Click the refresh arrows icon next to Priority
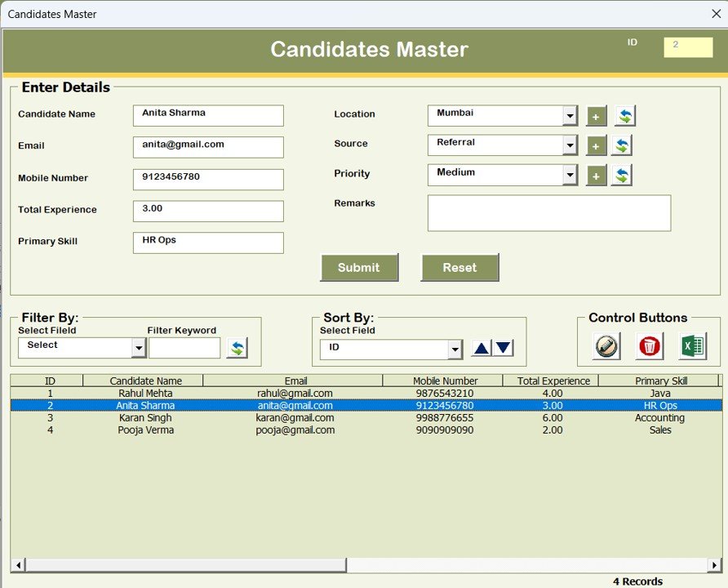 [x=624, y=174]
